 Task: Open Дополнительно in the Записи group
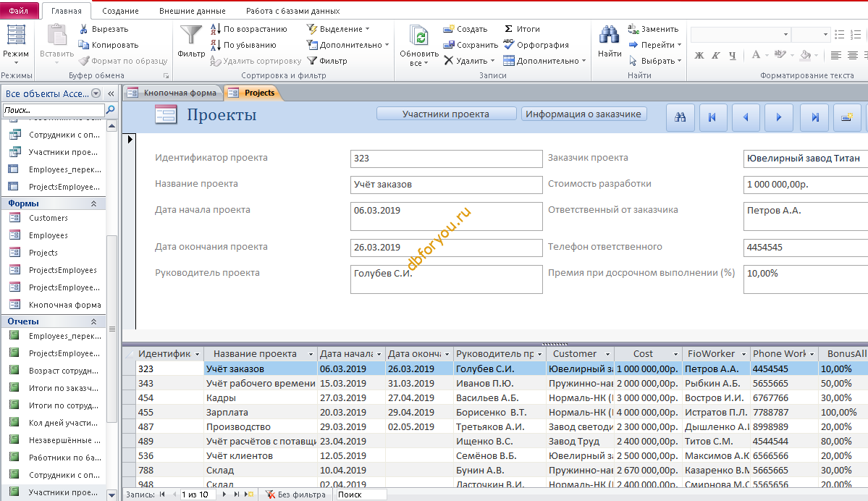click(544, 61)
